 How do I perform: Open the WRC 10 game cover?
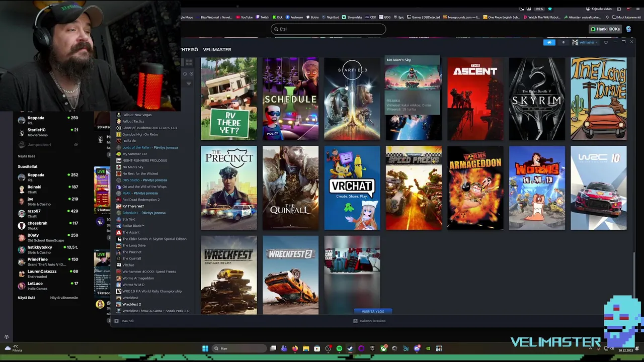[x=599, y=188]
